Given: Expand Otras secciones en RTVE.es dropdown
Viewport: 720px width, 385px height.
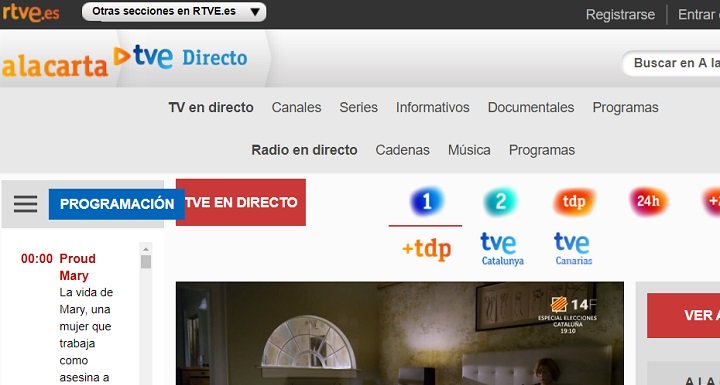Looking at the screenshot, I should [x=174, y=12].
